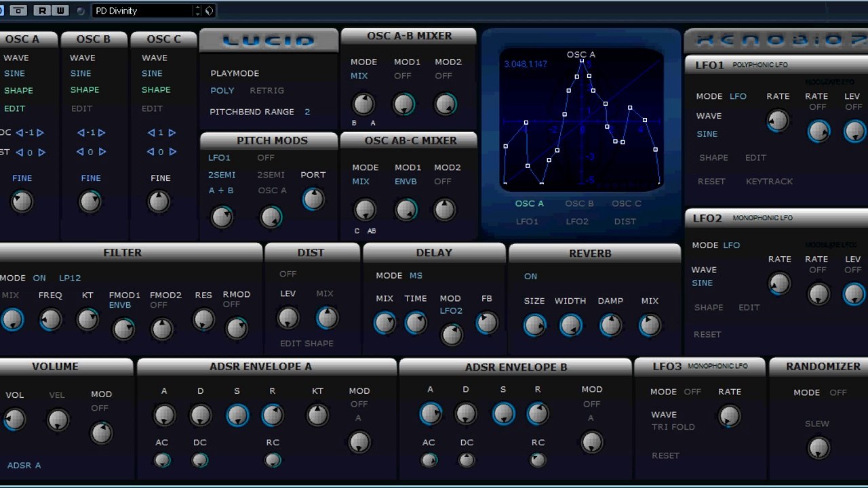868x488 pixels.
Task: Click the OSC AB-C Mixer MOD2 knob
Action: click(x=444, y=209)
